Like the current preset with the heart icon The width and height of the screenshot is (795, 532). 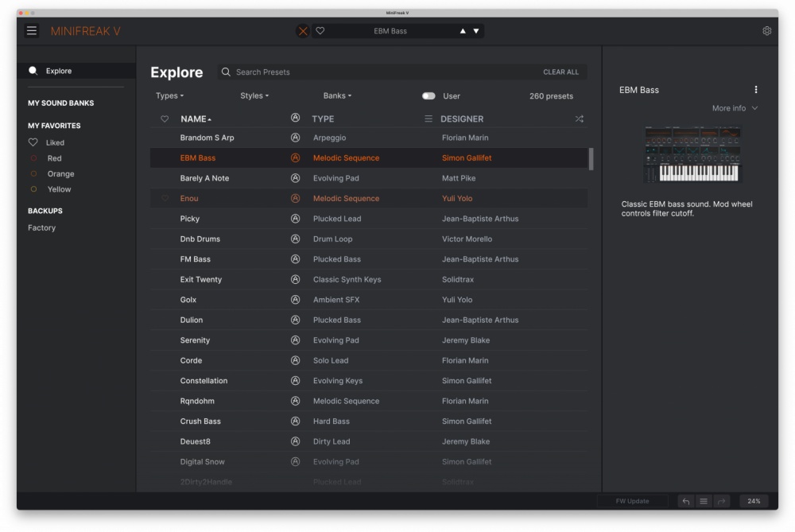[x=320, y=31]
